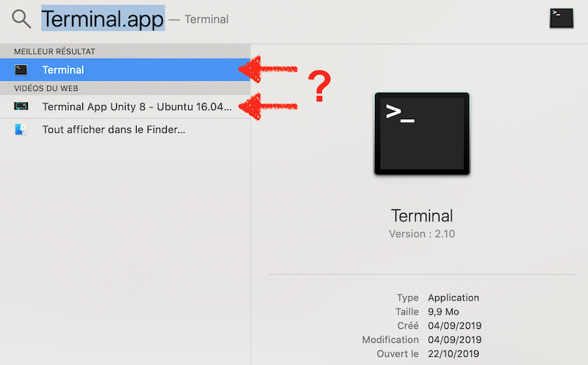The width and height of the screenshot is (588, 365).
Task: Click the Version : 2.10 label
Action: click(x=422, y=234)
